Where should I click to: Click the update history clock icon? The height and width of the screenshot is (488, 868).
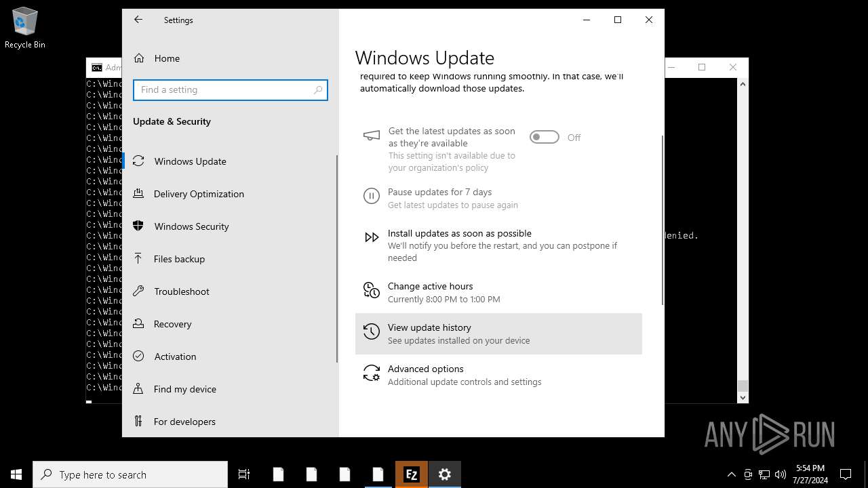[371, 331]
